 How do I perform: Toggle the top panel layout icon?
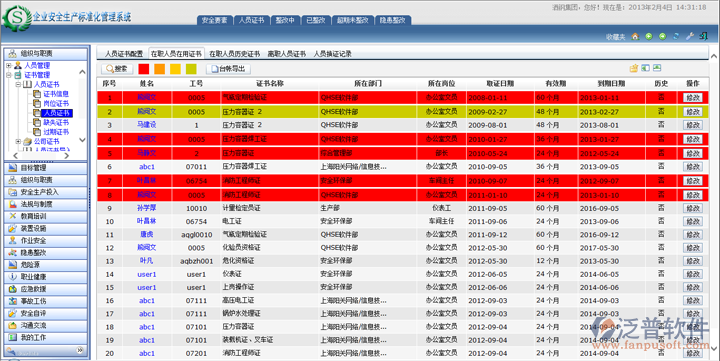point(657,68)
